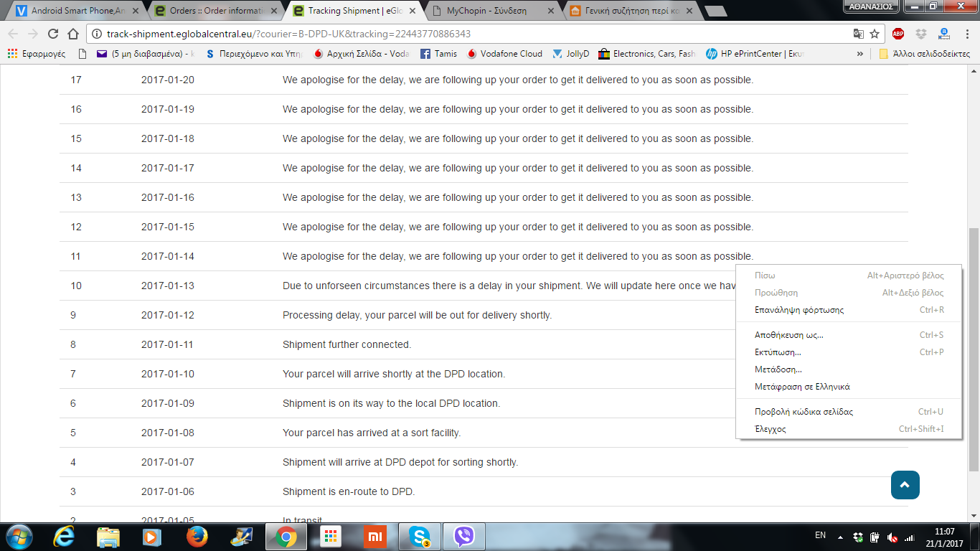Open the Αρχική Σελίδα Vodafone bookmark
The width and height of the screenshot is (980, 551).
pos(362,54)
